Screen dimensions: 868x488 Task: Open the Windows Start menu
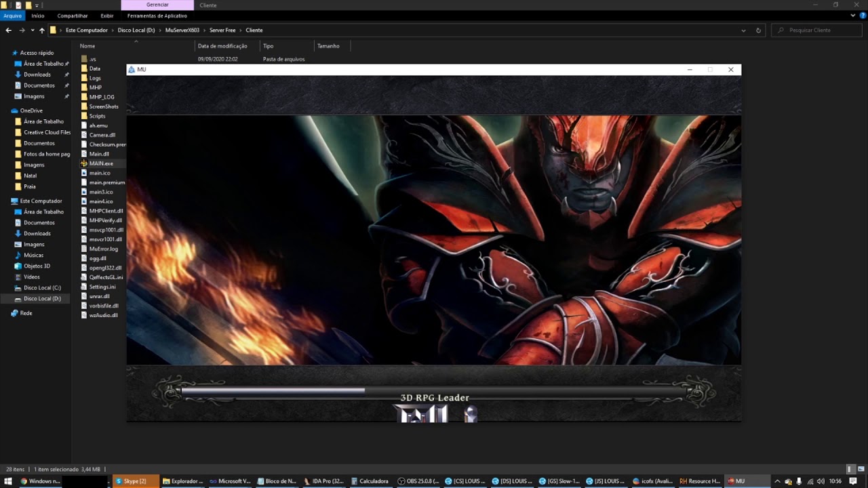9,481
